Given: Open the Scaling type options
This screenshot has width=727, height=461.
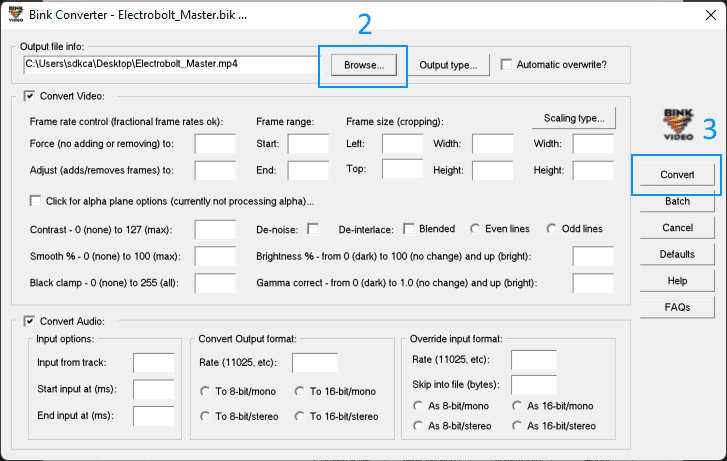Looking at the screenshot, I should (574, 118).
